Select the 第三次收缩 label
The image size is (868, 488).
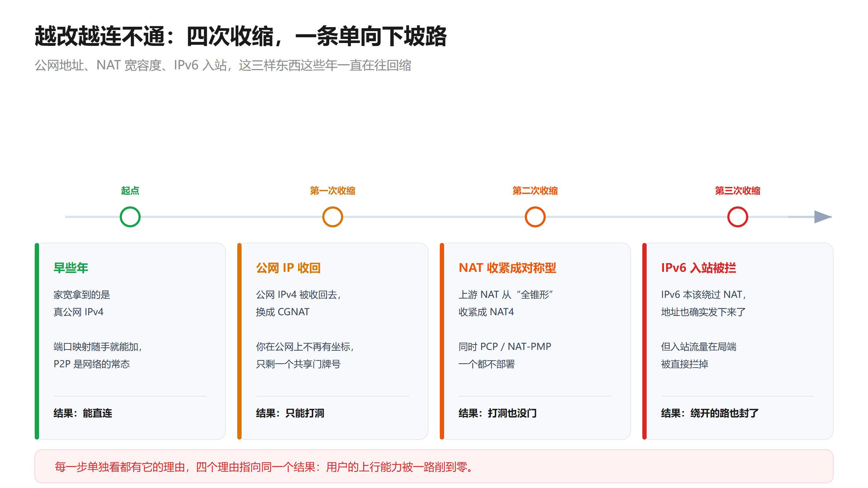coord(738,191)
